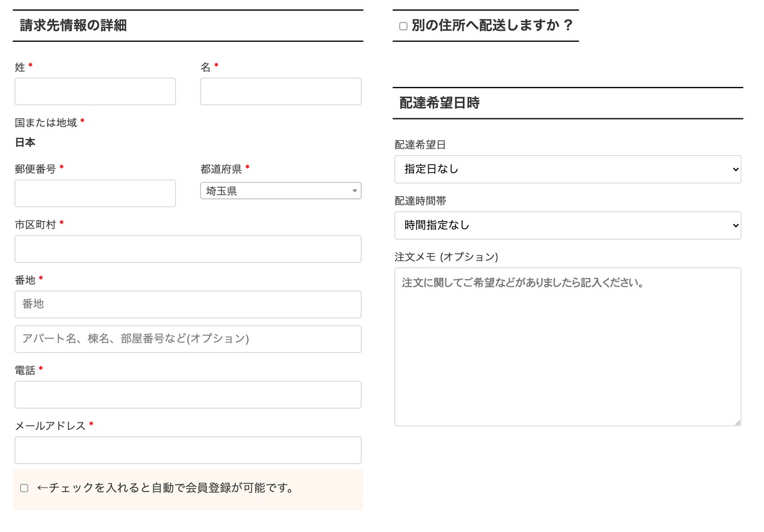Focus the メールアドレス email field
This screenshot has height=532, width=764.
point(188,450)
